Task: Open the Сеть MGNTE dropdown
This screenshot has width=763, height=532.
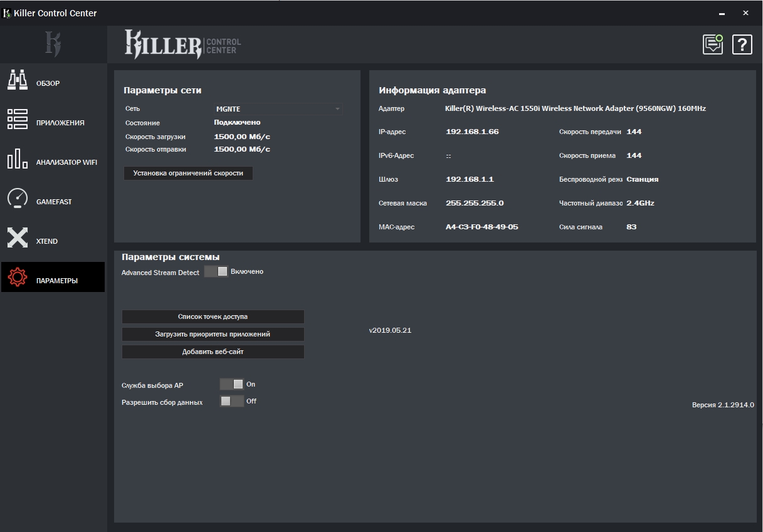Action: pyautogui.click(x=278, y=109)
